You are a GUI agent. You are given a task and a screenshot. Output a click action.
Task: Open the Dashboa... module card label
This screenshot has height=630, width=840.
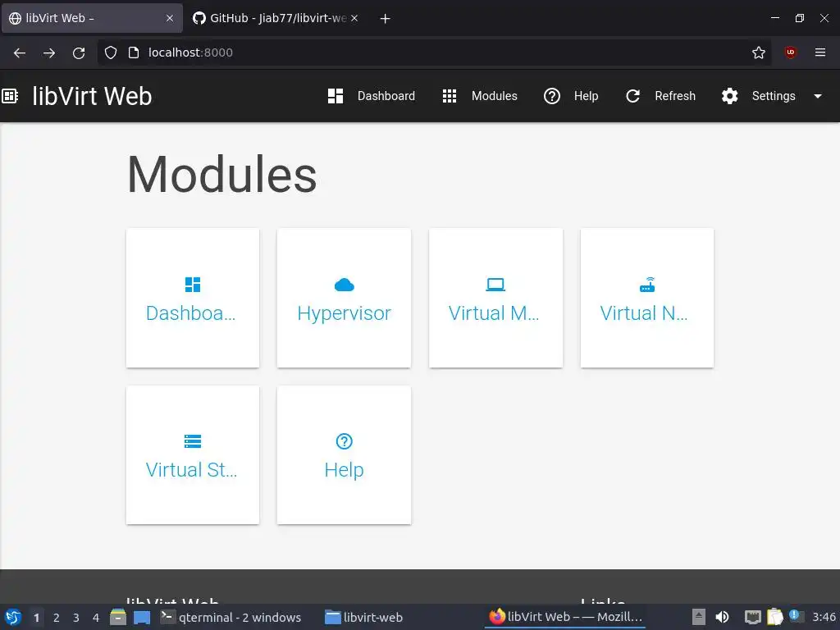(190, 313)
